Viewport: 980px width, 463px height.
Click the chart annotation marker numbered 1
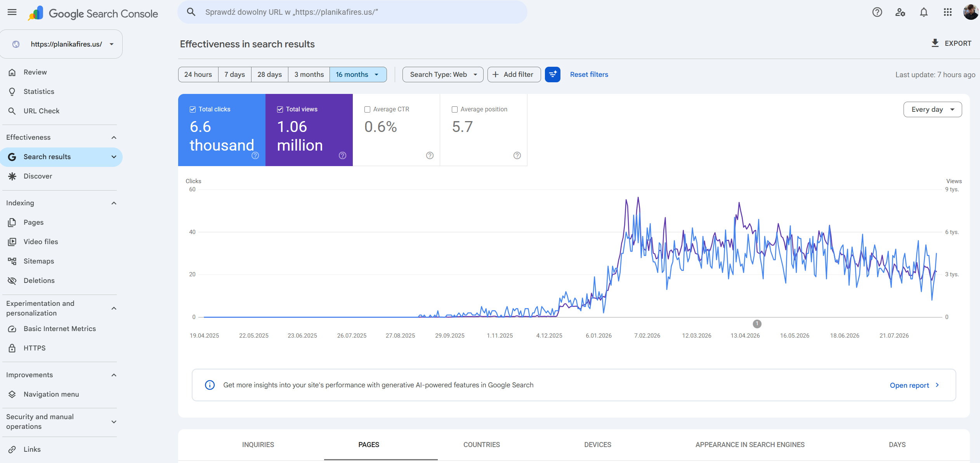pos(757,324)
